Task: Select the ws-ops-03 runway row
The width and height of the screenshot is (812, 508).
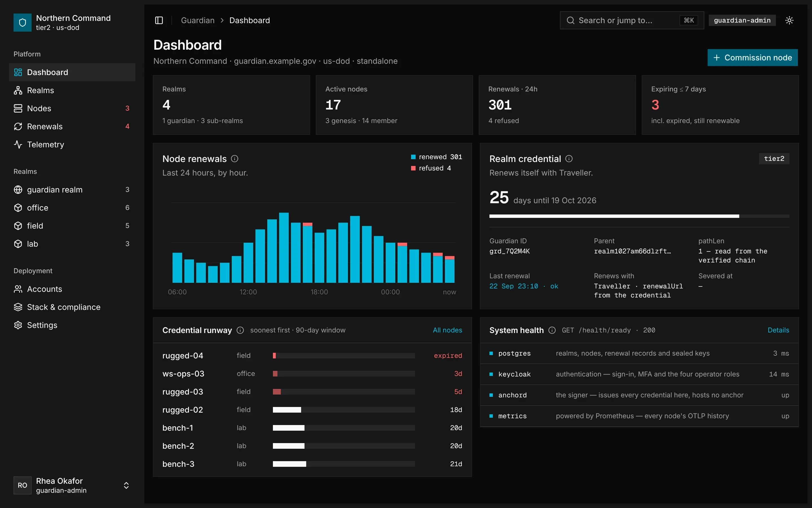Action: point(312,374)
